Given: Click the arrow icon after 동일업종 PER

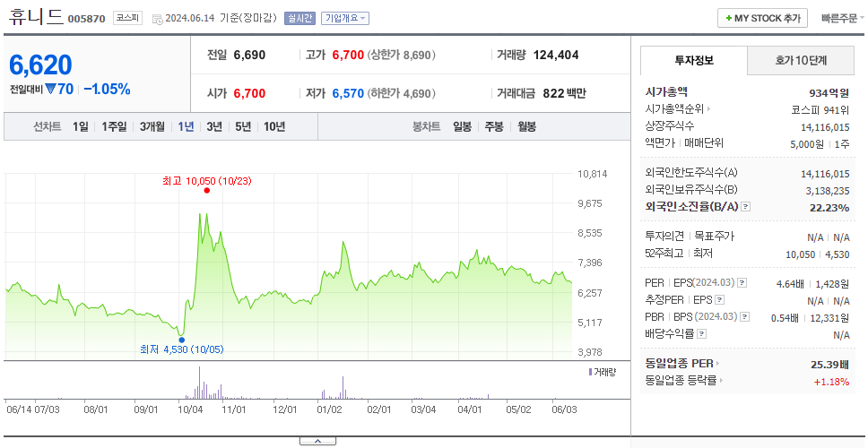Looking at the screenshot, I should pyautogui.click(x=718, y=364).
